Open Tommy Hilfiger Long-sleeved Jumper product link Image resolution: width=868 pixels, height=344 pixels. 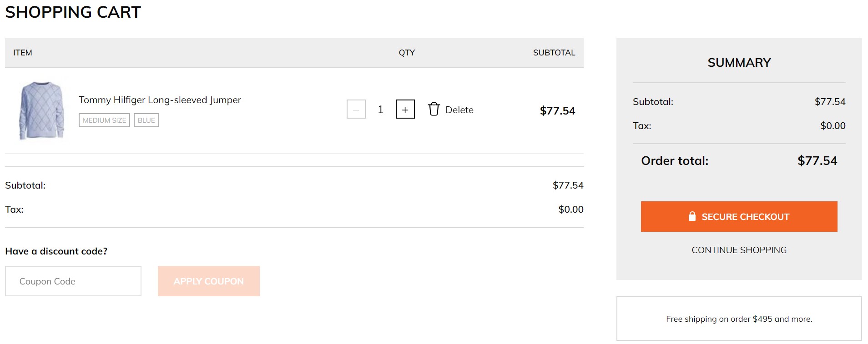(160, 100)
